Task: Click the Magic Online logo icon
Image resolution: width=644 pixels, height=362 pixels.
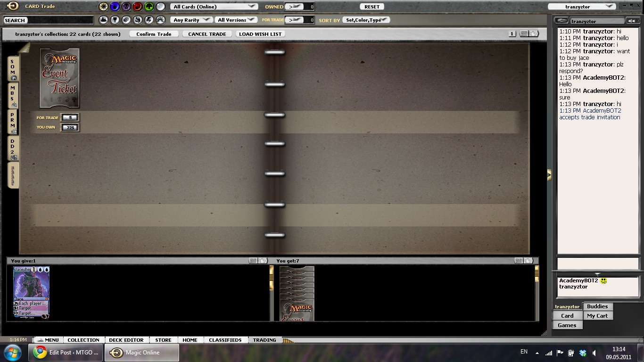Action: click(13, 6)
